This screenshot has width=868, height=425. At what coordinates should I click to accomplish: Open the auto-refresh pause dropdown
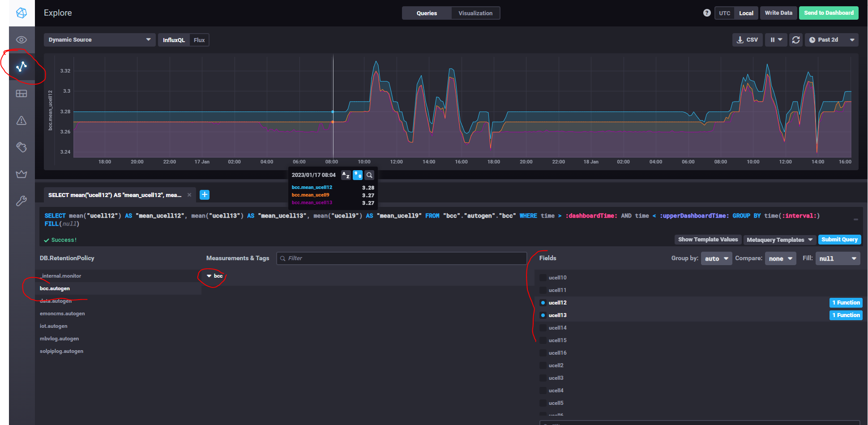[776, 40]
